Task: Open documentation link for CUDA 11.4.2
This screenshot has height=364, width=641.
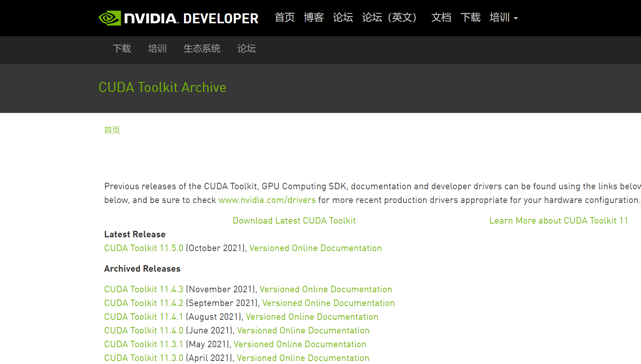Action: click(328, 303)
